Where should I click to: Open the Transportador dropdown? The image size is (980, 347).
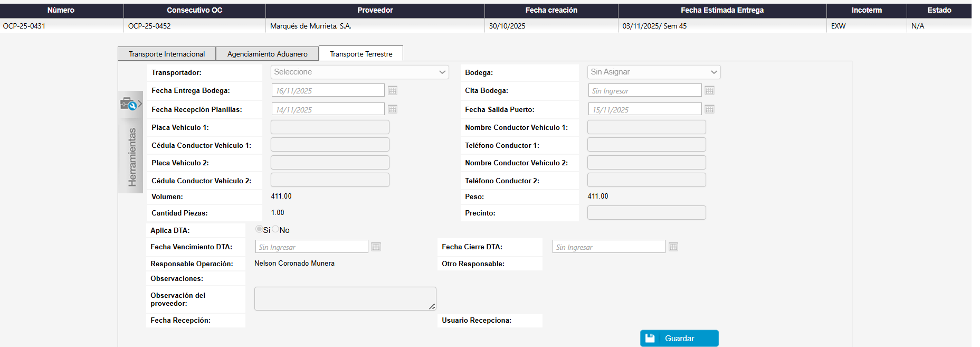point(359,72)
